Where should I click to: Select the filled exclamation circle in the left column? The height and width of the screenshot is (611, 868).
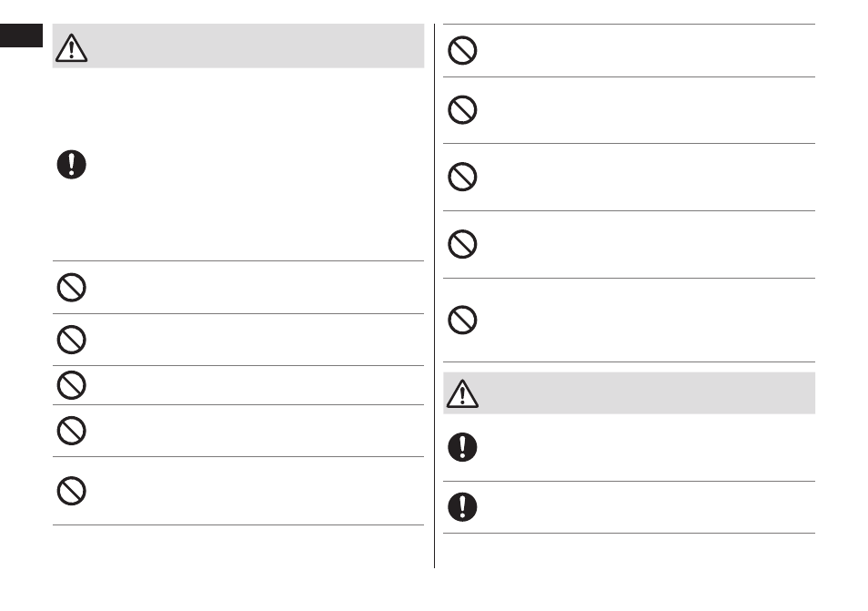[x=71, y=165]
